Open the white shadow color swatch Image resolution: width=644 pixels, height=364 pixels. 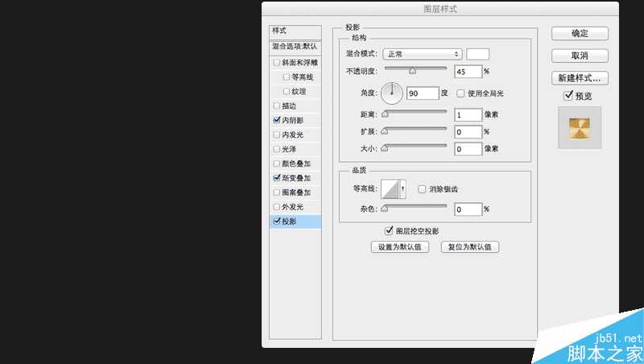click(x=477, y=54)
